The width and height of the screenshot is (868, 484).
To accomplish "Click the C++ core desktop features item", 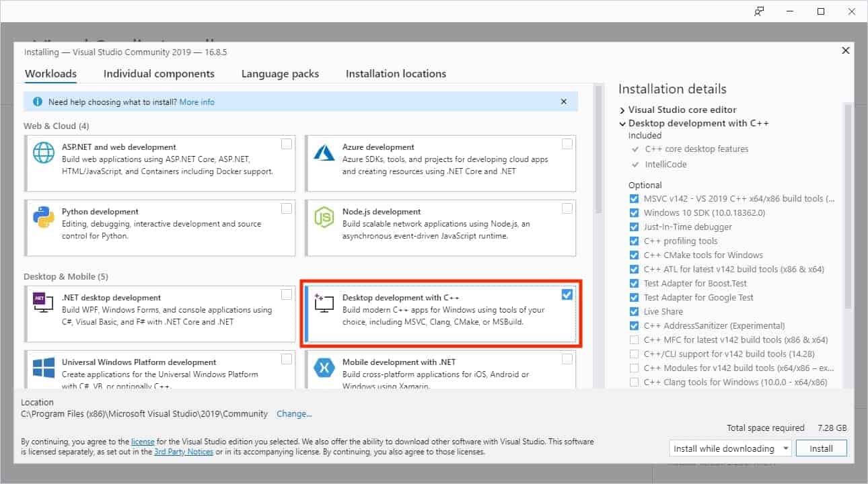I will 696,149.
